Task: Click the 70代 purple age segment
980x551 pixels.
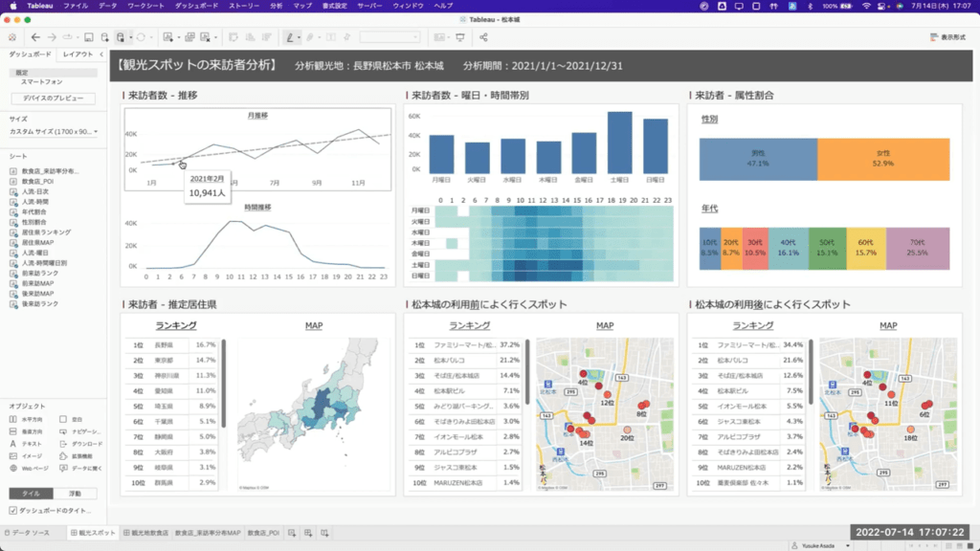Action: pyautogui.click(x=917, y=247)
